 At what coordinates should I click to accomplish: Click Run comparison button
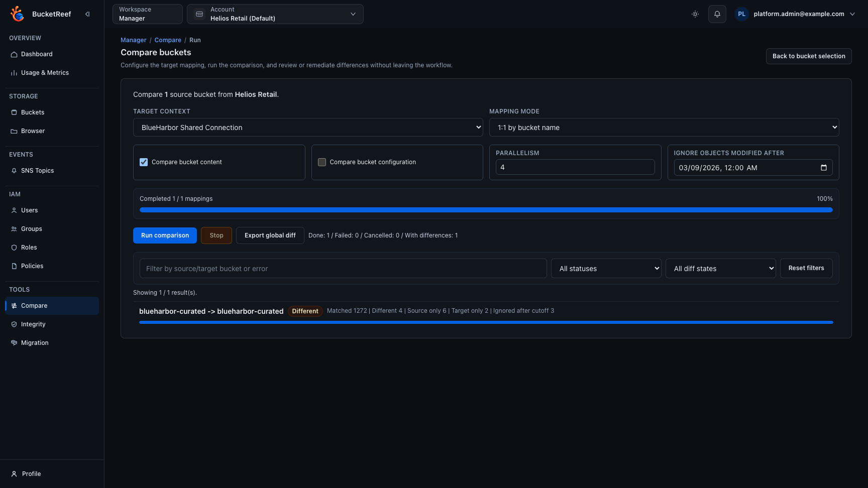165,235
